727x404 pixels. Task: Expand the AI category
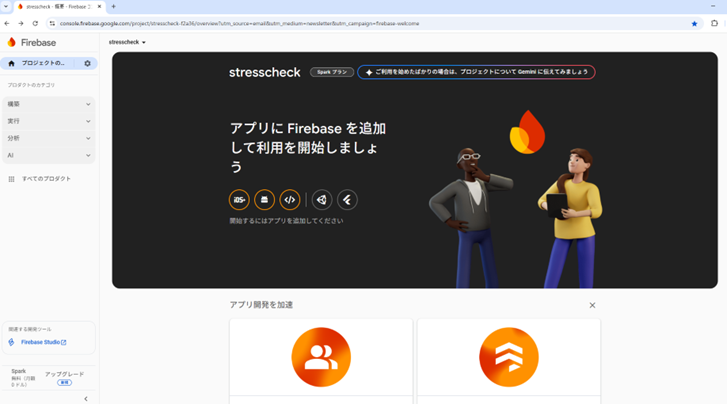coord(49,155)
